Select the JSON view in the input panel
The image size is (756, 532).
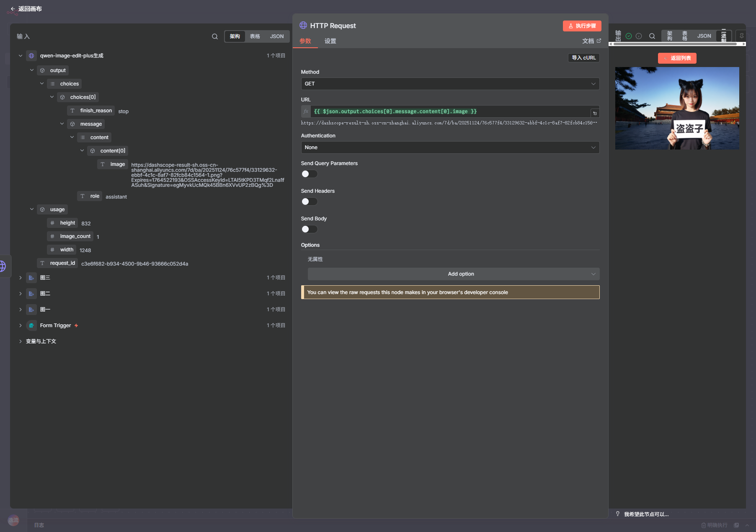click(276, 36)
